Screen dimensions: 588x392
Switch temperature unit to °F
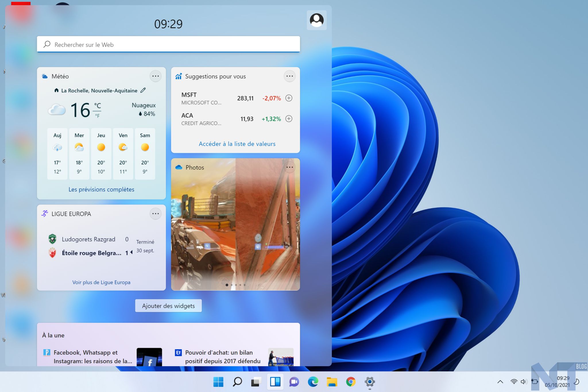tap(97, 116)
